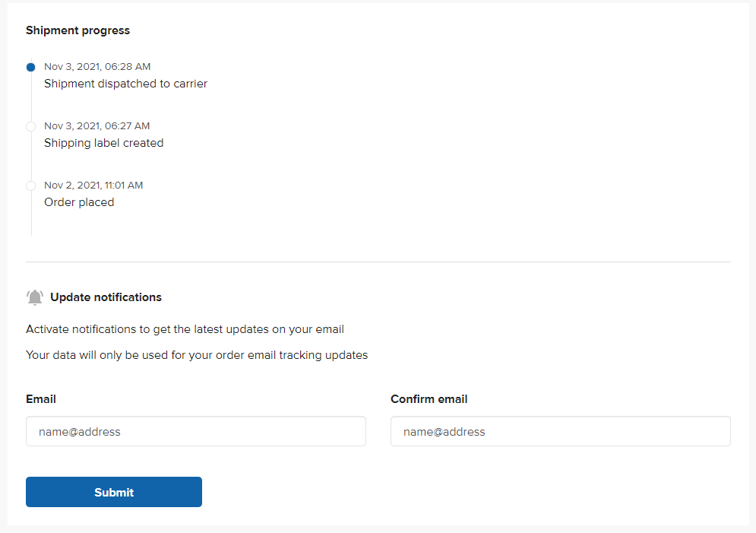Click the Nov 3, 06:27 AM timestamp

tap(97, 125)
